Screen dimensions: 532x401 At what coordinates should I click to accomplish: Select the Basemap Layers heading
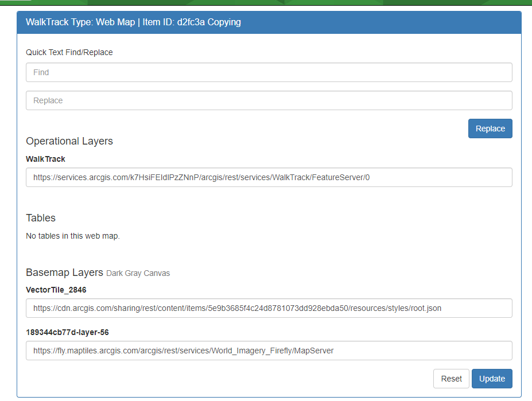pos(64,272)
